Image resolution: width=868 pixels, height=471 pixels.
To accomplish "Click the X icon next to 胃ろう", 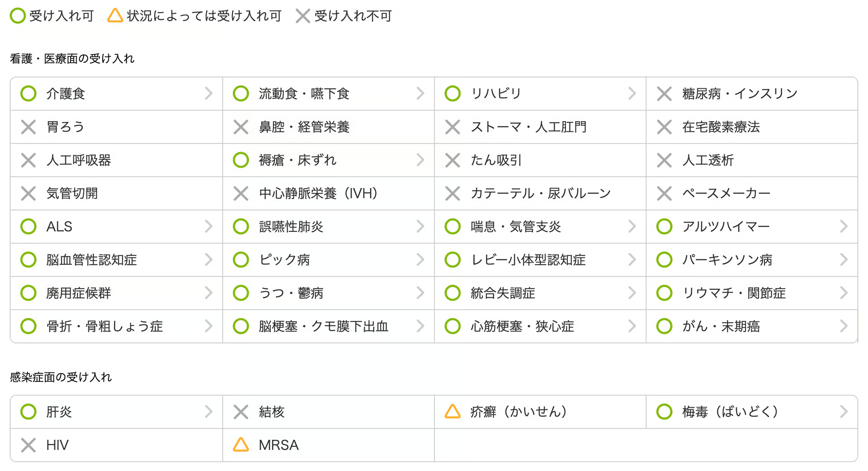I will pyautogui.click(x=28, y=127).
